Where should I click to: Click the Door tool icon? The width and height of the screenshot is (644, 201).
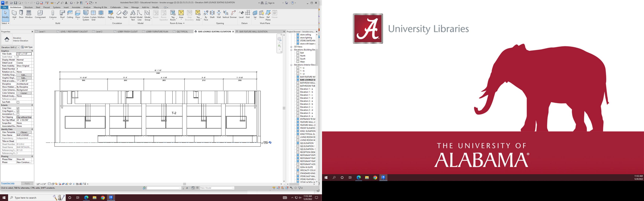(x=21, y=14)
